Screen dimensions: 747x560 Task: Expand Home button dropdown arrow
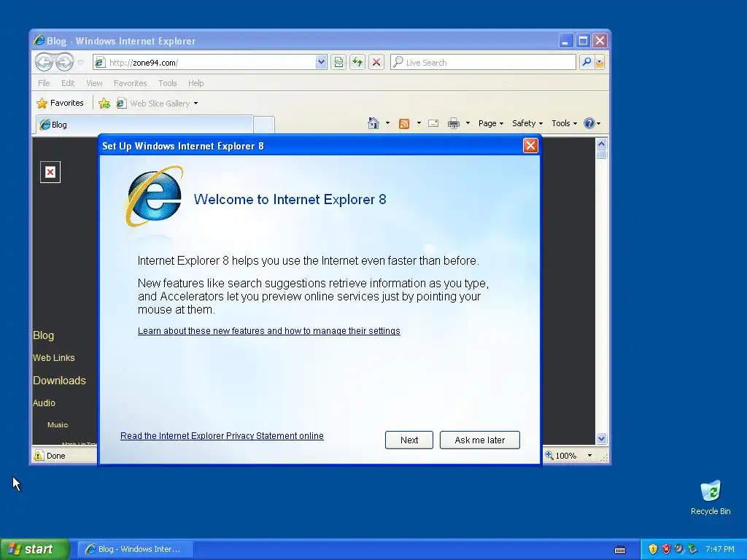click(x=387, y=123)
